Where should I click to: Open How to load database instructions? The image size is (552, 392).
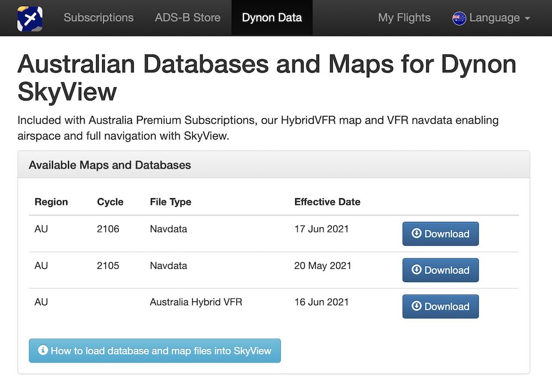(x=155, y=351)
